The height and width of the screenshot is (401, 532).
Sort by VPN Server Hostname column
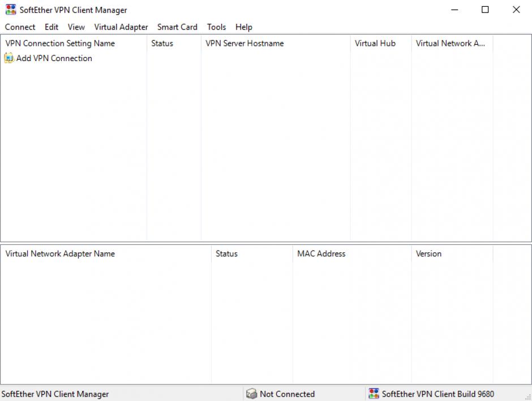tap(244, 44)
